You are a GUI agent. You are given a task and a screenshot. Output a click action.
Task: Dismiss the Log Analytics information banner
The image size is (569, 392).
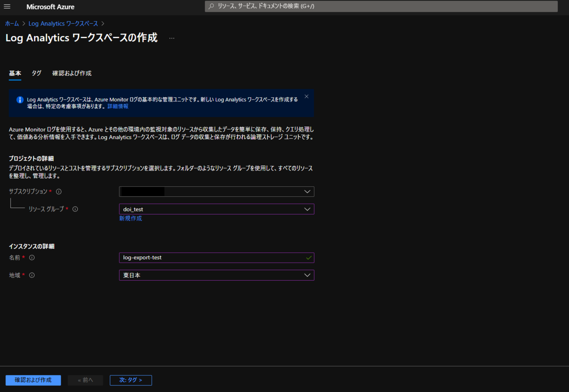(x=306, y=96)
